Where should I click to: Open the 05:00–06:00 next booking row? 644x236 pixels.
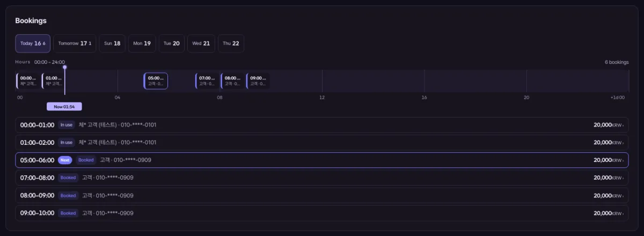point(321,160)
